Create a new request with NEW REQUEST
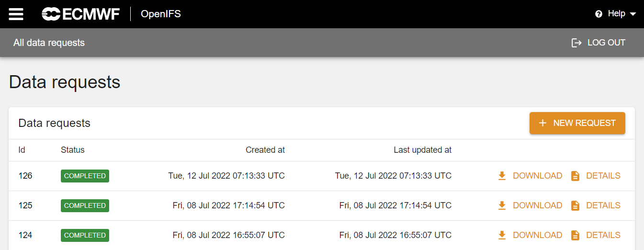 (577, 123)
